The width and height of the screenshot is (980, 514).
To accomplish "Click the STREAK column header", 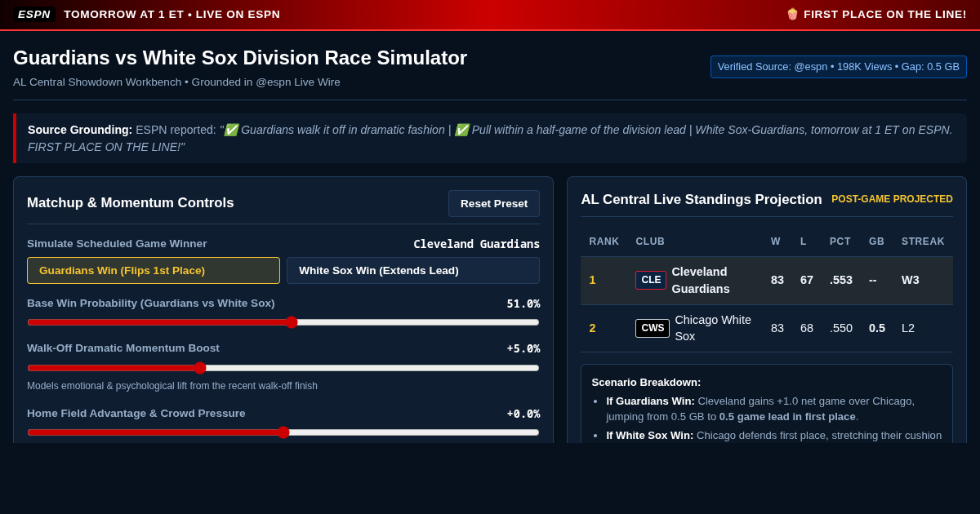I will point(923,241).
